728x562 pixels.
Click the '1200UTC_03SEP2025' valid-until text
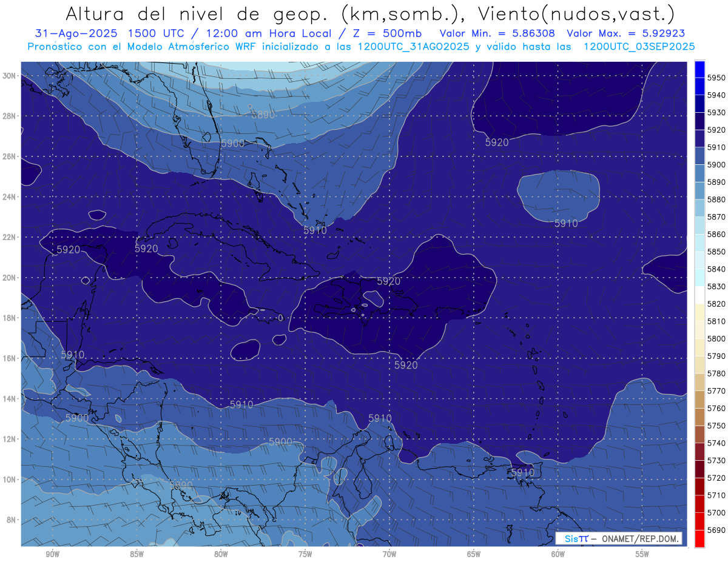click(639, 47)
